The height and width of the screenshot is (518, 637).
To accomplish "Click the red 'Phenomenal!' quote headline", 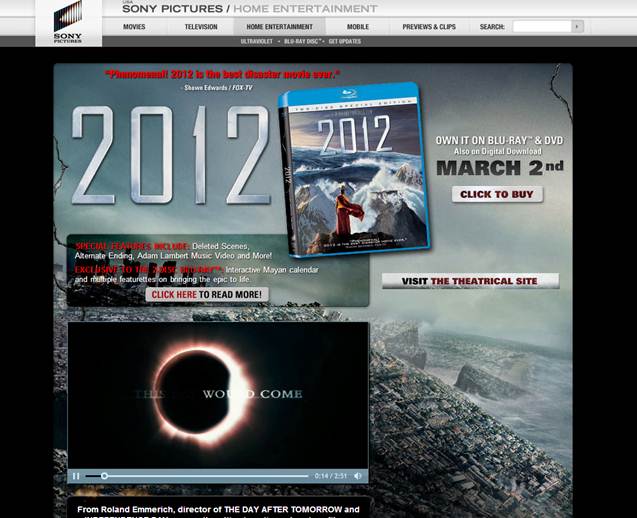I will coord(223,75).
